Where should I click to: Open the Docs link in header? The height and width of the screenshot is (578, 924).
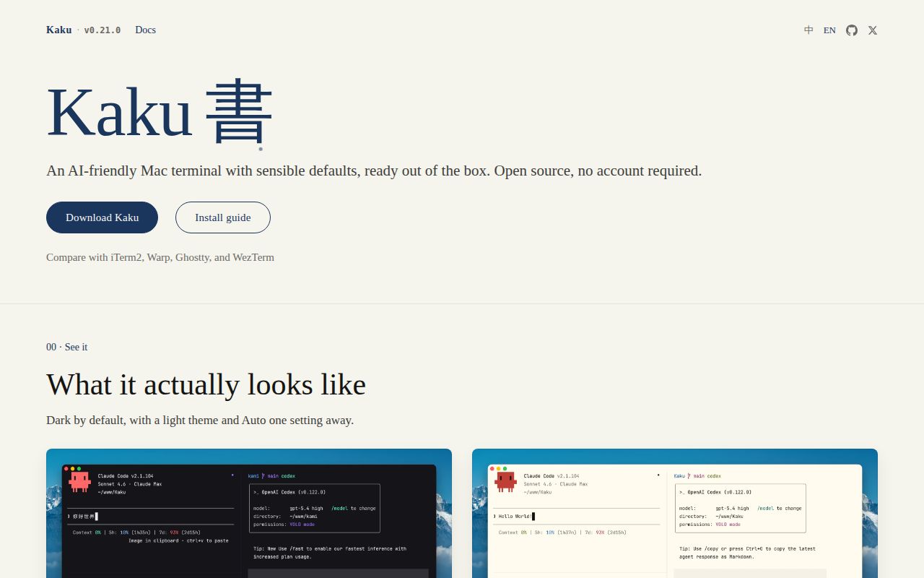(145, 30)
